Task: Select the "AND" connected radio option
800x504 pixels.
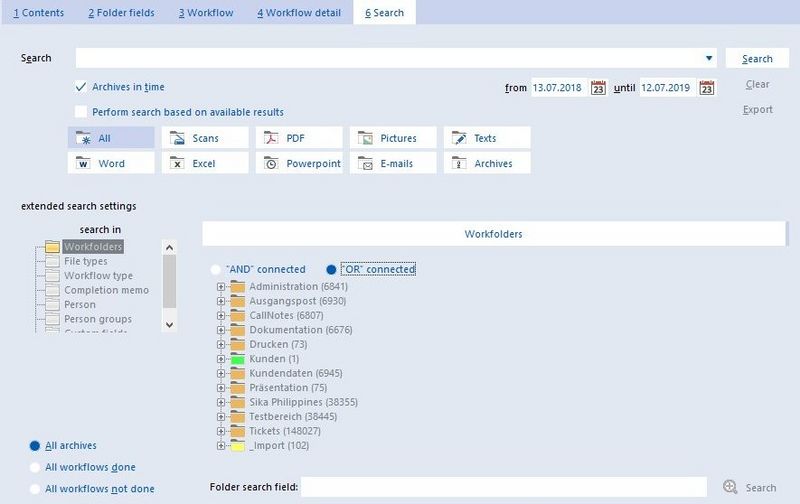Action: (217, 269)
